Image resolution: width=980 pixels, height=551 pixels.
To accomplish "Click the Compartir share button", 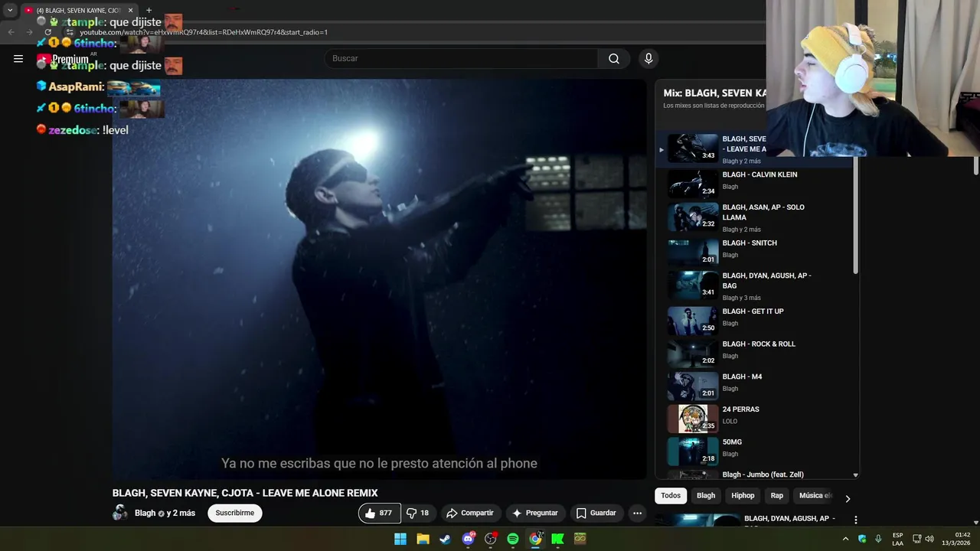I will pos(470,513).
